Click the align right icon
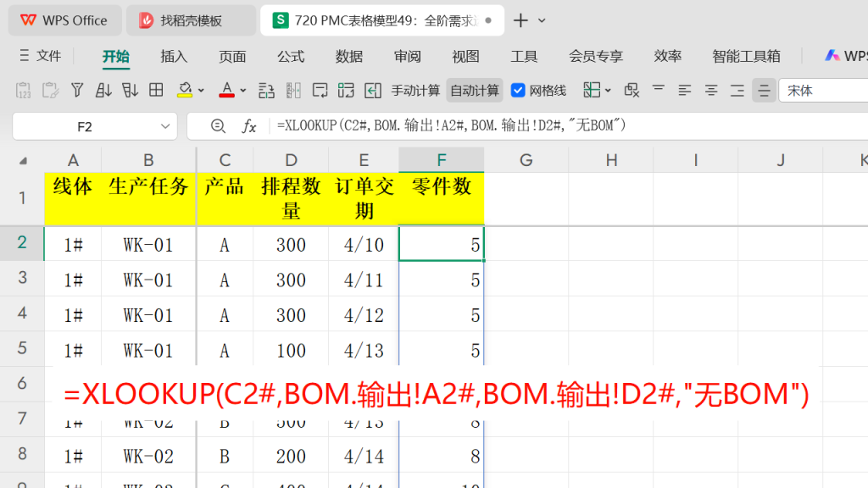 coord(737,90)
